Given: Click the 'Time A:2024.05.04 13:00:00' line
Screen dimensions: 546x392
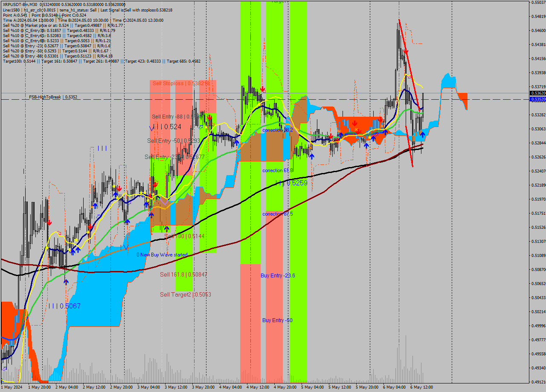Looking at the screenshot, I should (x=83, y=20).
